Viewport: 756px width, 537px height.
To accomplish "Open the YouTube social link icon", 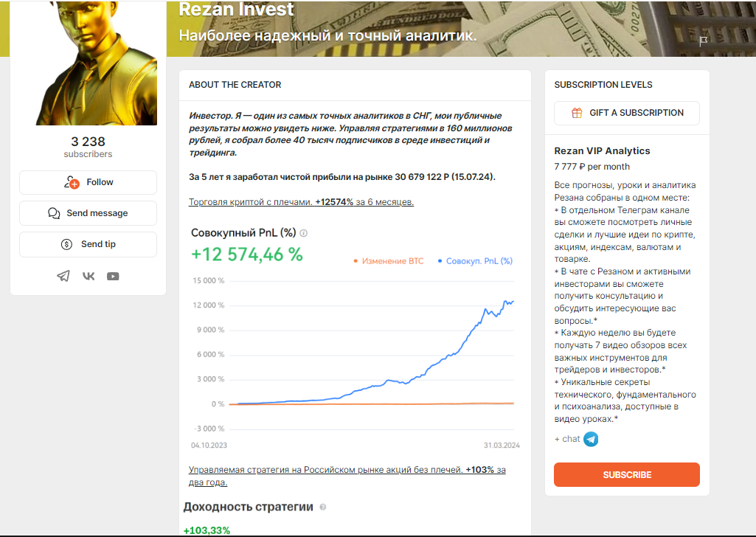I will coord(113,276).
